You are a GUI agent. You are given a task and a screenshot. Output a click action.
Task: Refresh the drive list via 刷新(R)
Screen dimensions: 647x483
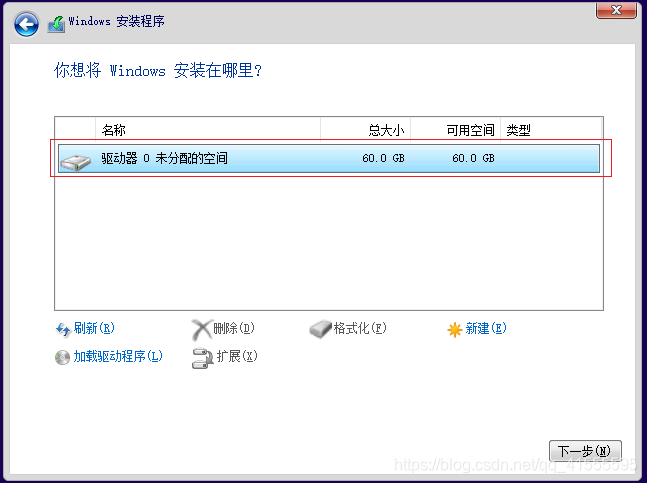coord(94,328)
